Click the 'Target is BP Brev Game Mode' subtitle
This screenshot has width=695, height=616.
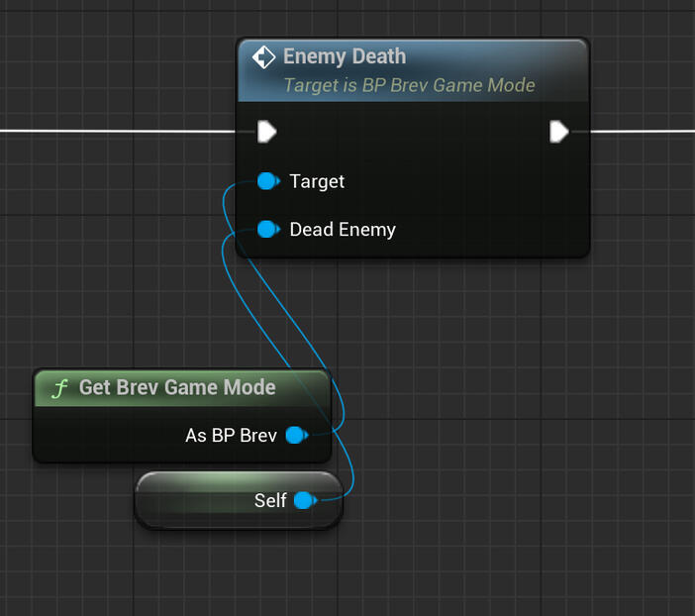click(x=409, y=85)
